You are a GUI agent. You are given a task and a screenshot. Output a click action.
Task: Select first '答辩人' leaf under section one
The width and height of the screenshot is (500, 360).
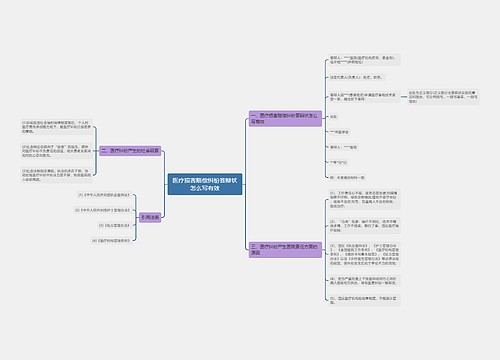(364, 60)
